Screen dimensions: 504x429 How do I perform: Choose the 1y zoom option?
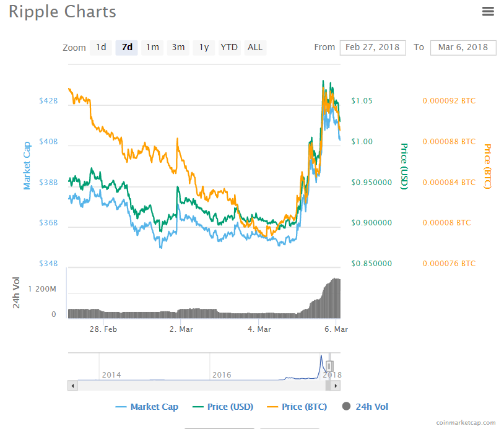204,47
